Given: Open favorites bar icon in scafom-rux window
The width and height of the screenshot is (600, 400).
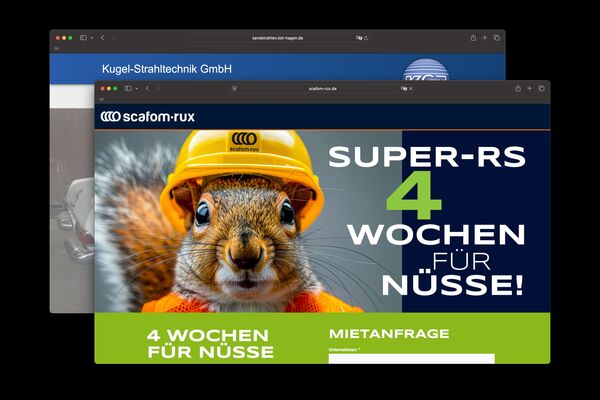Looking at the screenshot, I should coord(101,99).
